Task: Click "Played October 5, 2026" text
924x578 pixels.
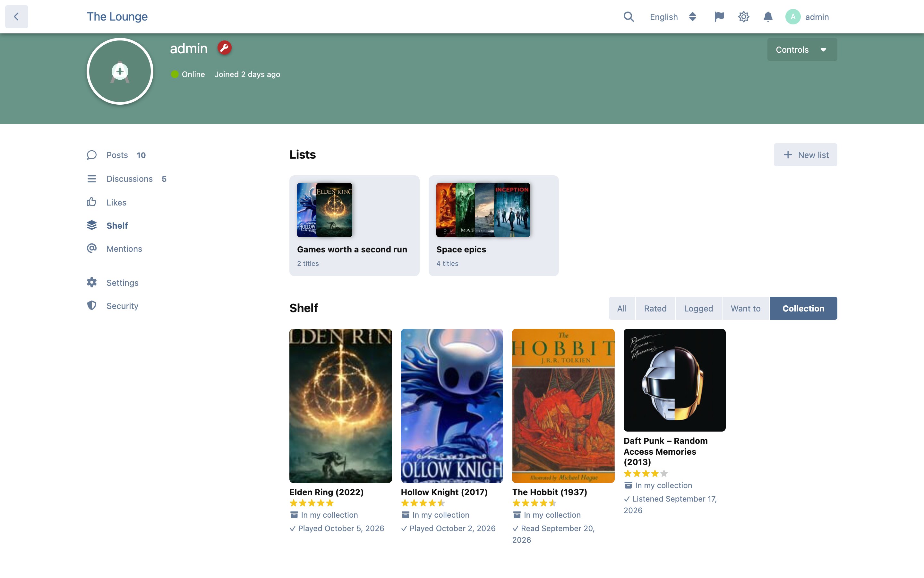Action: [x=341, y=528]
